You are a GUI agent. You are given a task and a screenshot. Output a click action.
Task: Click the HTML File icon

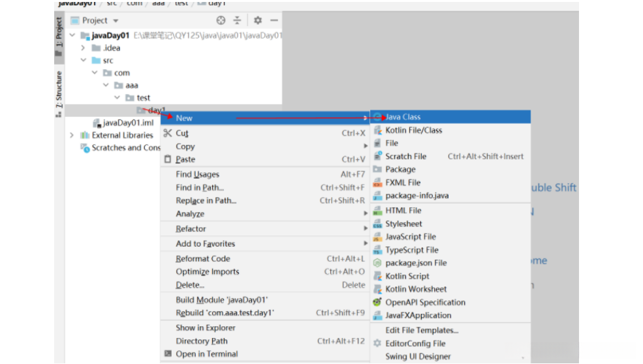point(378,211)
